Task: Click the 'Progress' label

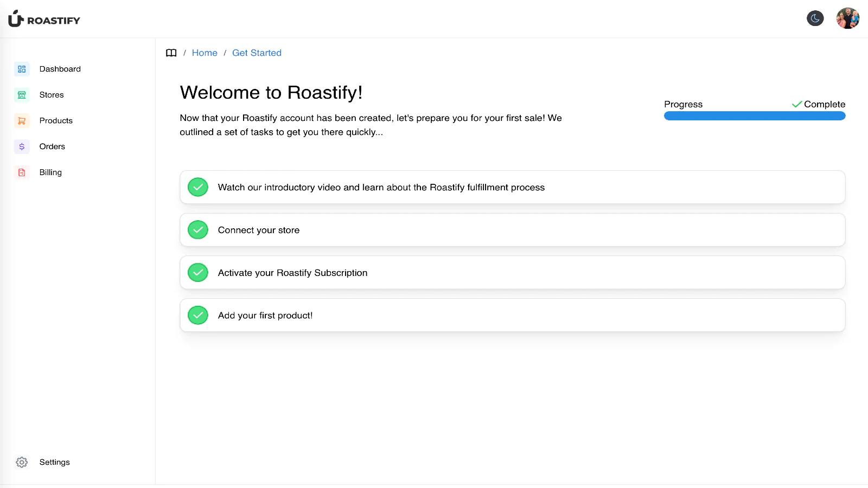Action: (x=683, y=104)
